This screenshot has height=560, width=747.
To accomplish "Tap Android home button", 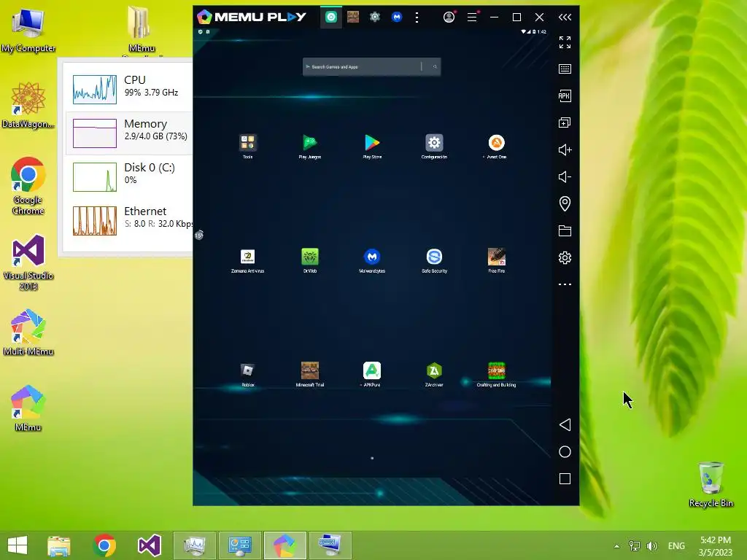I will (565, 452).
